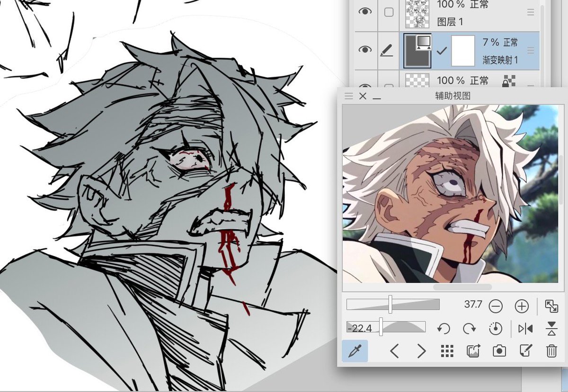This screenshot has height=392, width=568.
Task: Check the box beside 图层 1 layer
Action: pos(389,12)
